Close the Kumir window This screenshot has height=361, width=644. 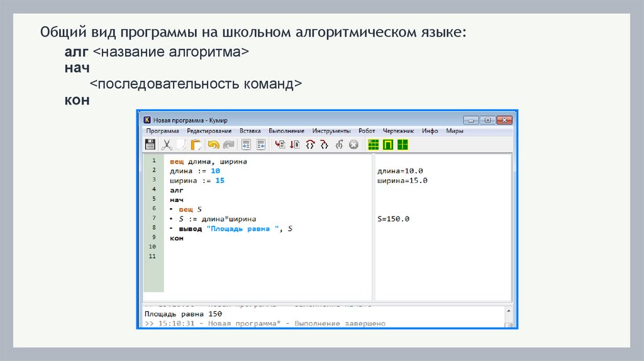[x=504, y=120]
